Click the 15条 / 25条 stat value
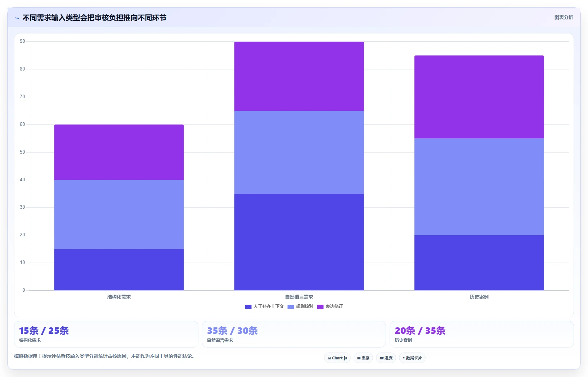Screen dimensions: 588x377 pyautogui.click(x=44, y=331)
